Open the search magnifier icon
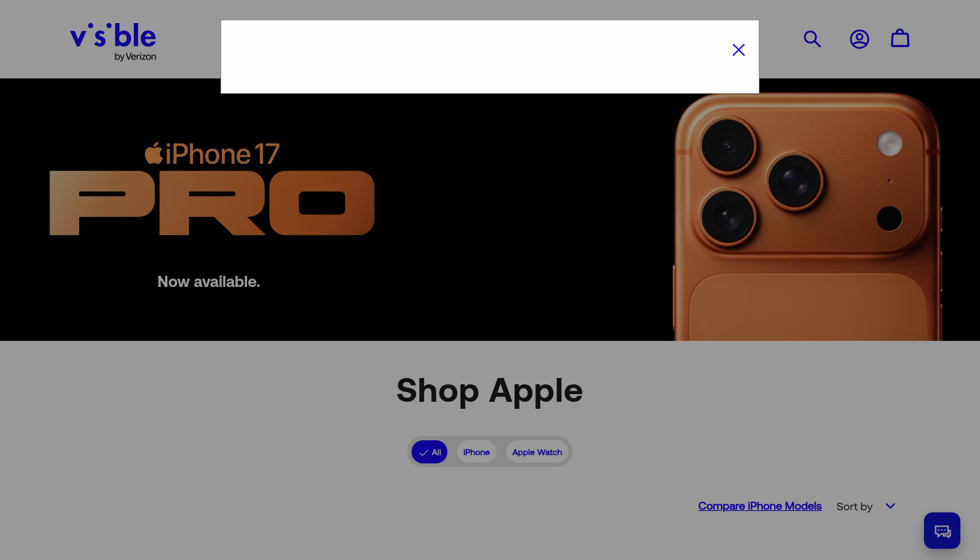 [x=812, y=39]
